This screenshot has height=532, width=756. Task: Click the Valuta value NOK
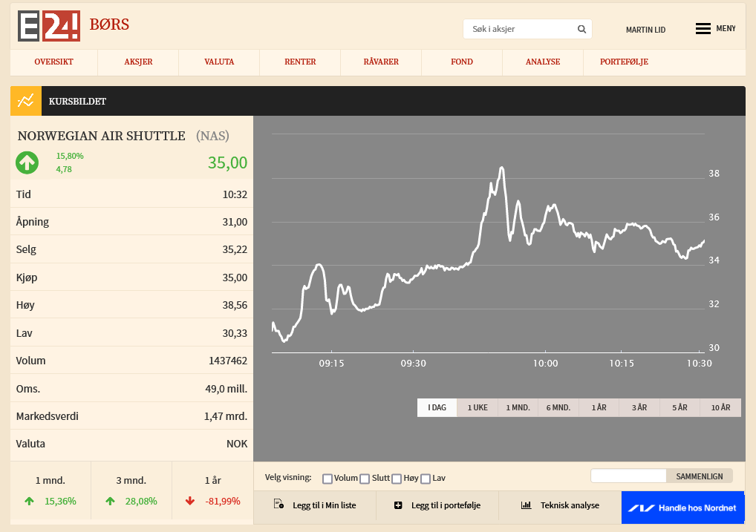point(237,444)
